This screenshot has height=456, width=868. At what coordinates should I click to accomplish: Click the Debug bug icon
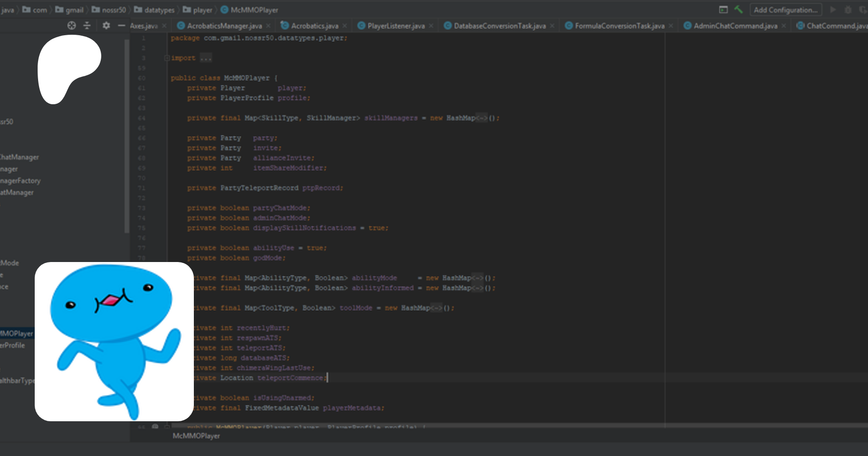(848, 10)
